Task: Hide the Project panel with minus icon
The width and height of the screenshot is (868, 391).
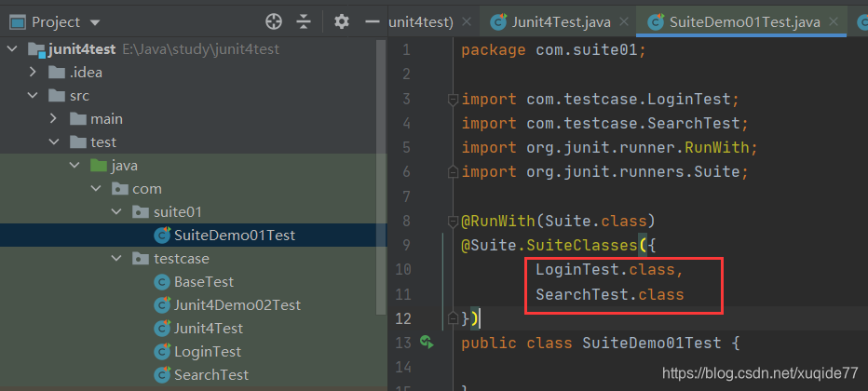Action: pyautogui.click(x=373, y=22)
